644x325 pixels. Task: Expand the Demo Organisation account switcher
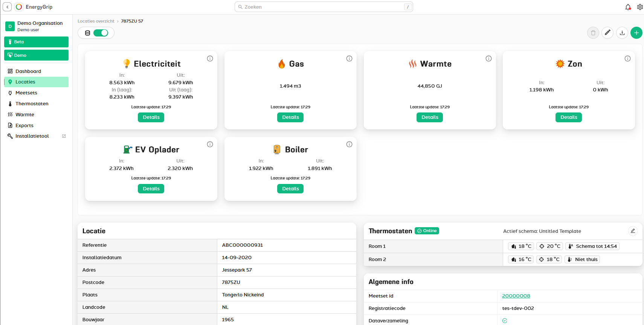pyautogui.click(x=36, y=26)
